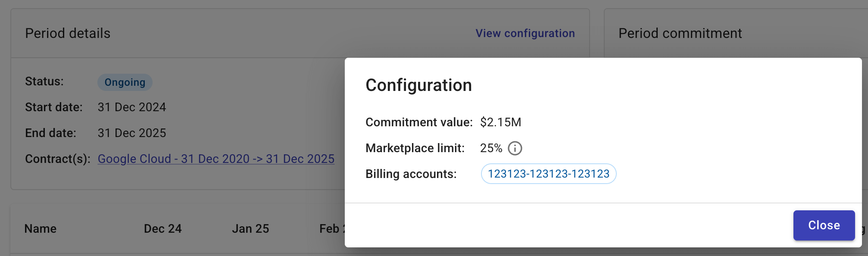Viewport: 868px width, 256px height.
Task: Click the Period details heading
Action: pyautogui.click(x=67, y=33)
